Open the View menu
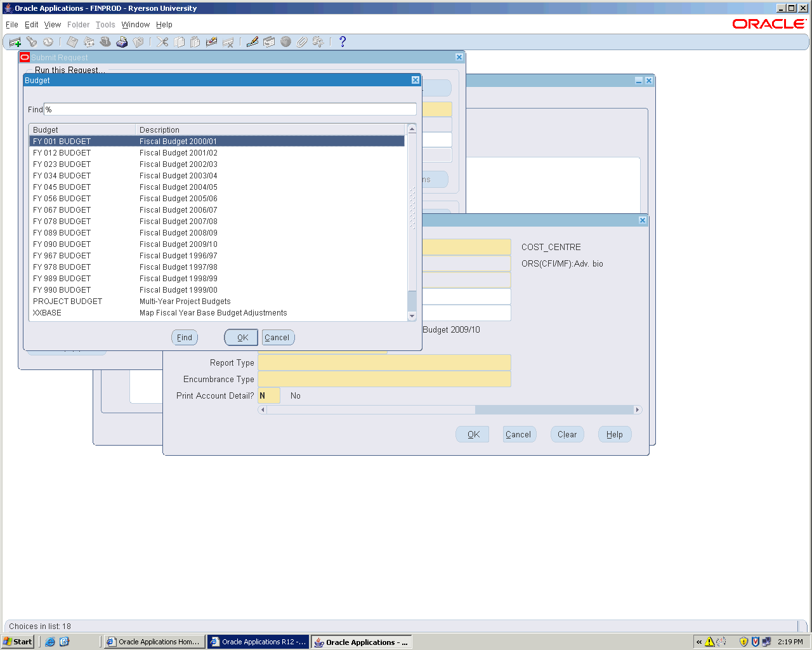The height and width of the screenshot is (650, 812). 53,25
